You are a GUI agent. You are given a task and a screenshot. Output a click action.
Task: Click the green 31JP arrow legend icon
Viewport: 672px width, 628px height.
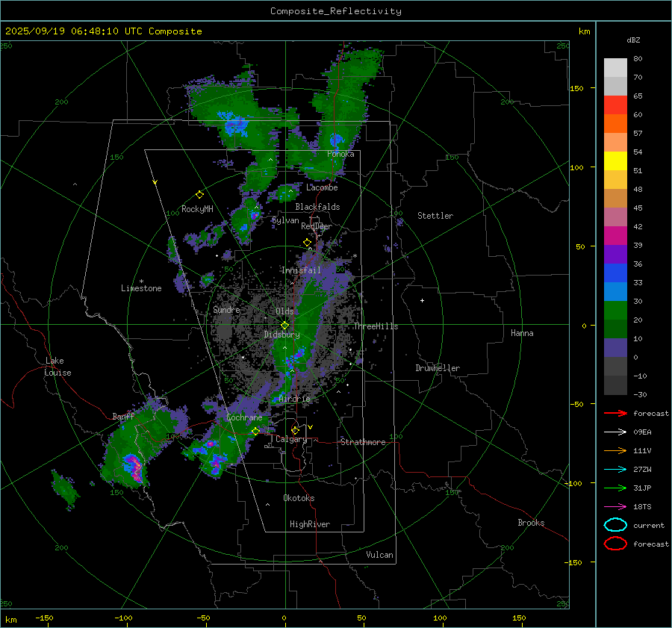(615, 488)
